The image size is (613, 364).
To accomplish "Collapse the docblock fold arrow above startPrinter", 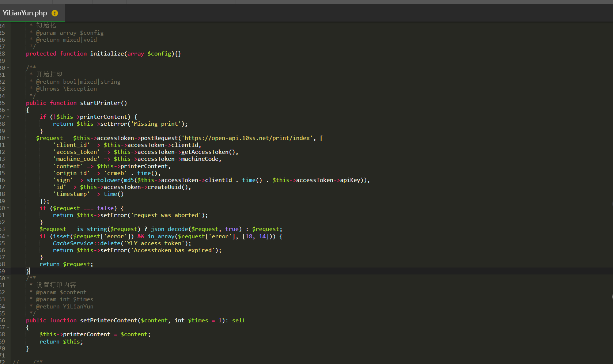I will click(8, 68).
